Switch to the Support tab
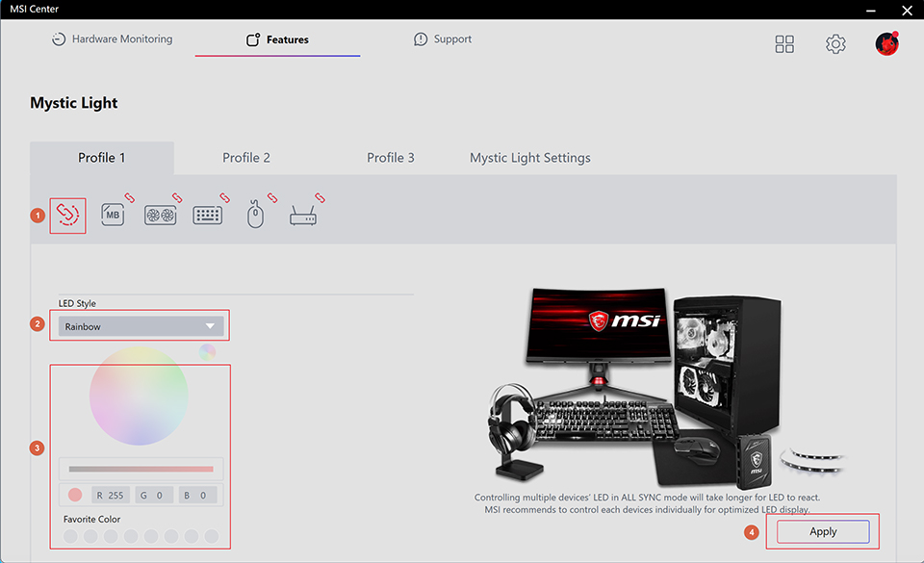This screenshot has height=563, width=924. click(443, 38)
